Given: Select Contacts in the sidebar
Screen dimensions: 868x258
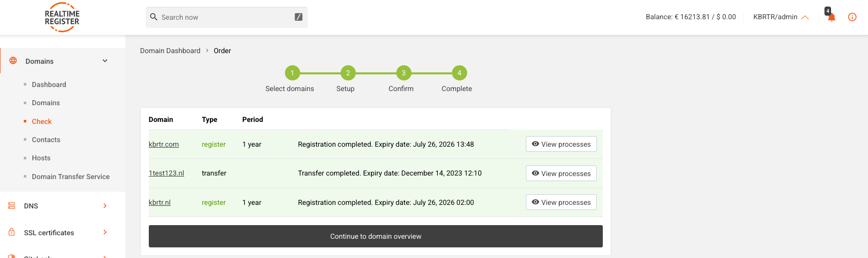Looking at the screenshot, I should (x=46, y=140).
